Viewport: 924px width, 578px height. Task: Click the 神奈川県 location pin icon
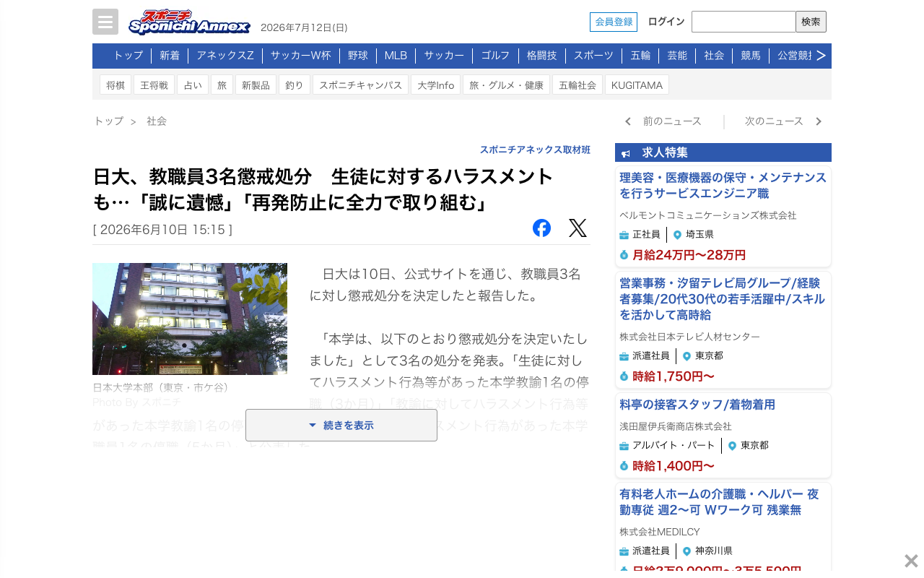[x=687, y=551]
